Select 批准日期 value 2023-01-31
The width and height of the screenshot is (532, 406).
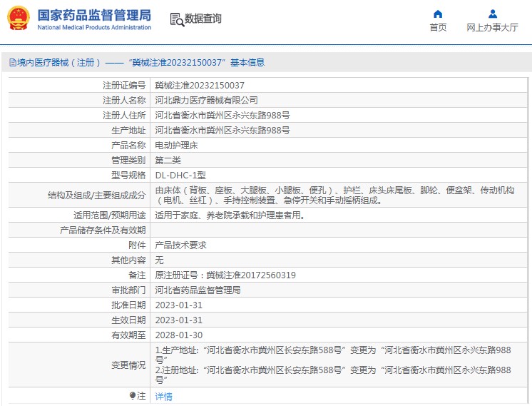[179, 305]
